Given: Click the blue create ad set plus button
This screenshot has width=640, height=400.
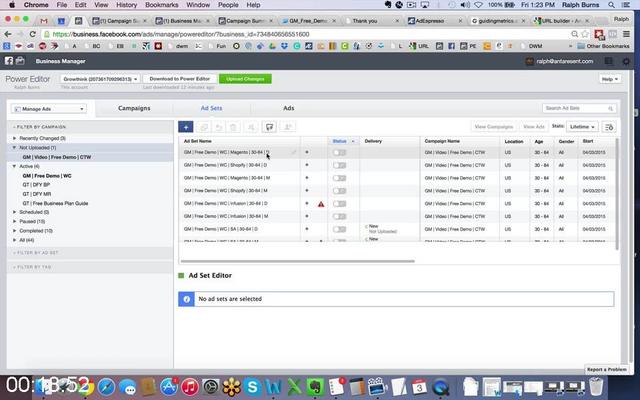Looking at the screenshot, I should (186, 127).
